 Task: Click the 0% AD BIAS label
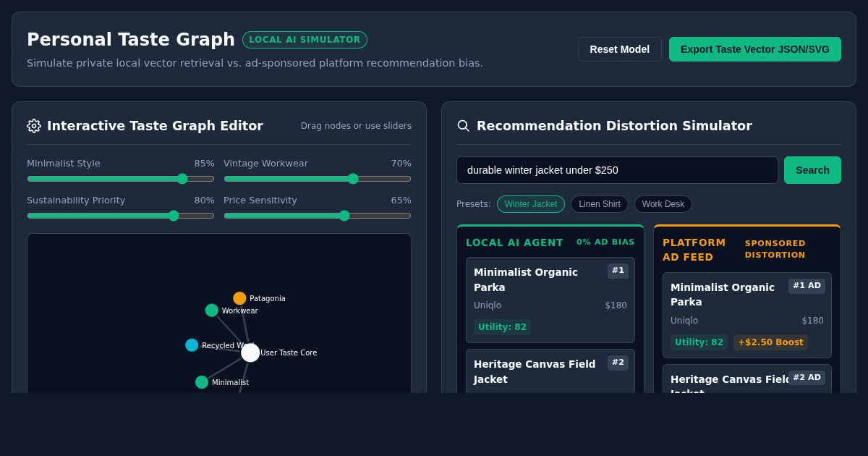point(605,242)
